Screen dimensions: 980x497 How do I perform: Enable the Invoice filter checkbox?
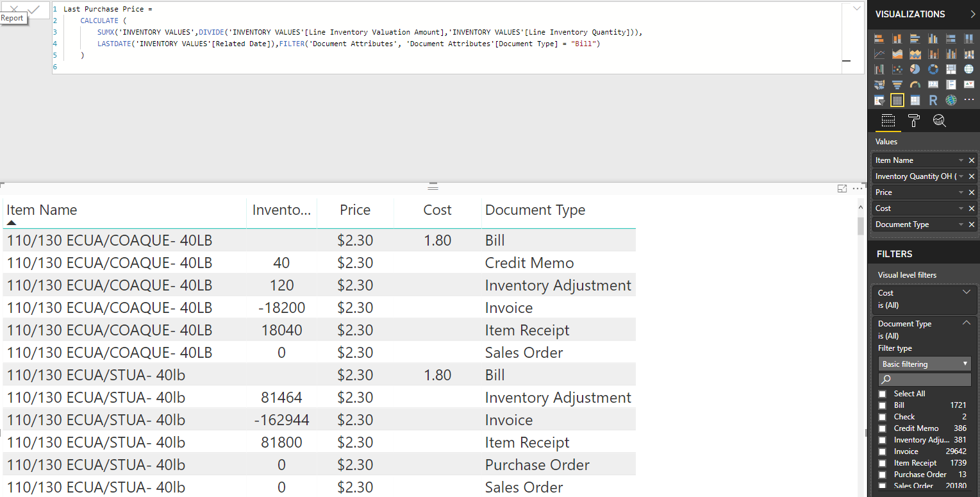[883, 451]
